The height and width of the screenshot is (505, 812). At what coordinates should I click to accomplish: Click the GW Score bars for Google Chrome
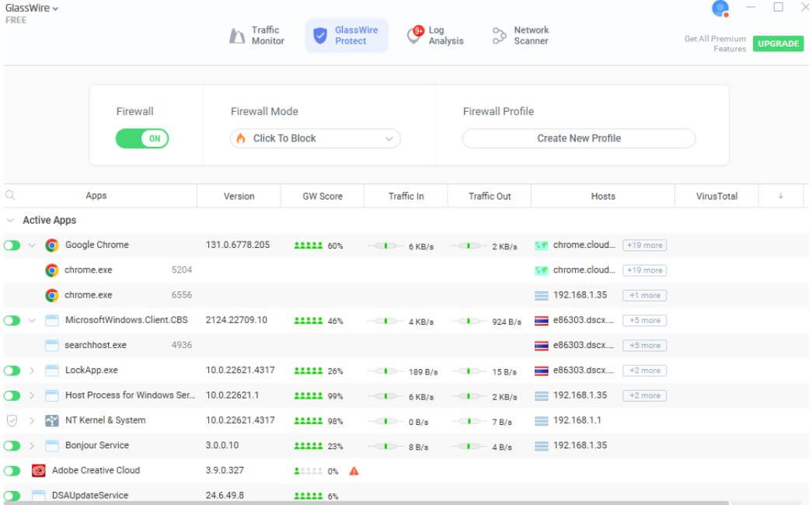pos(308,246)
